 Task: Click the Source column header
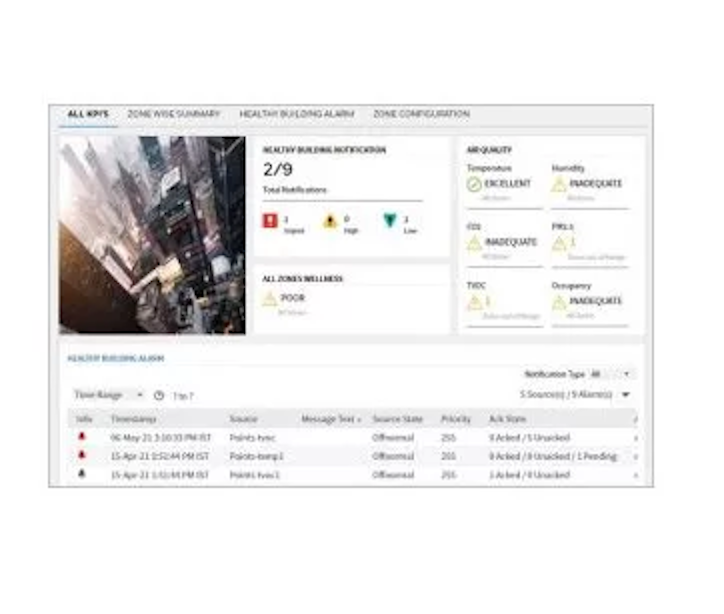pyautogui.click(x=243, y=419)
